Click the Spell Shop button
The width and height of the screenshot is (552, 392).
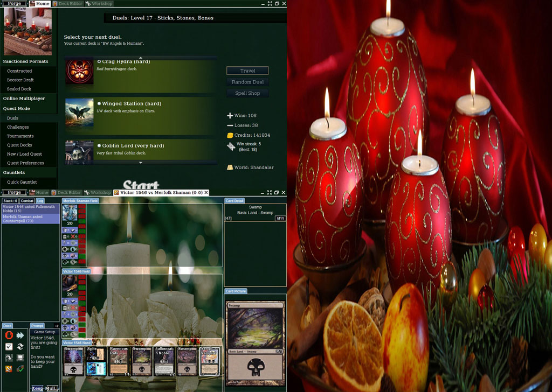pyautogui.click(x=247, y=93)
